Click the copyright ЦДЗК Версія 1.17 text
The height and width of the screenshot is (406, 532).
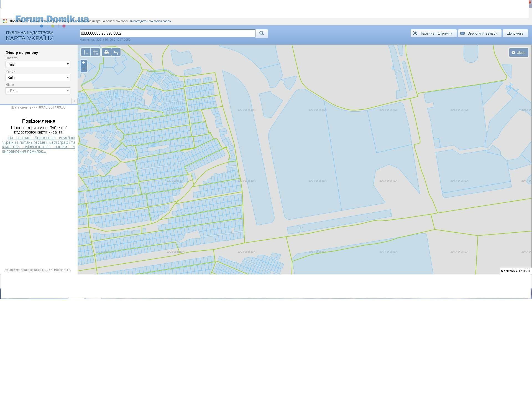click(38, 270)
